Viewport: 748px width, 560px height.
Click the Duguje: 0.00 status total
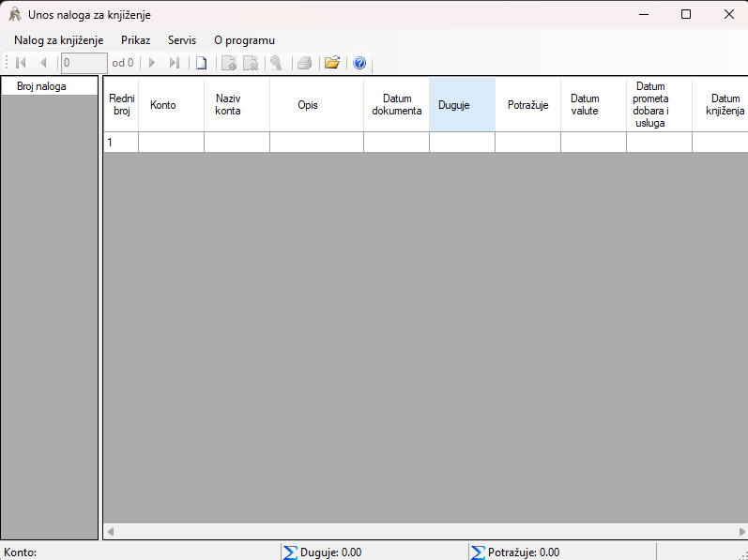pyautogui.click(x=330, y=552)
